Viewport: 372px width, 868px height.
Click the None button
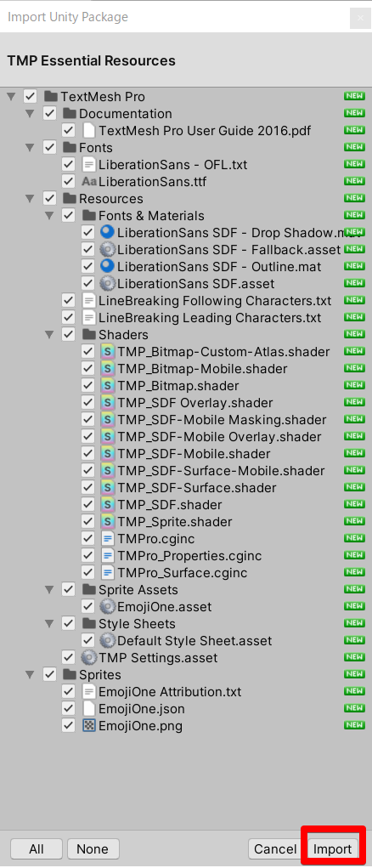[x=93, y=848]
